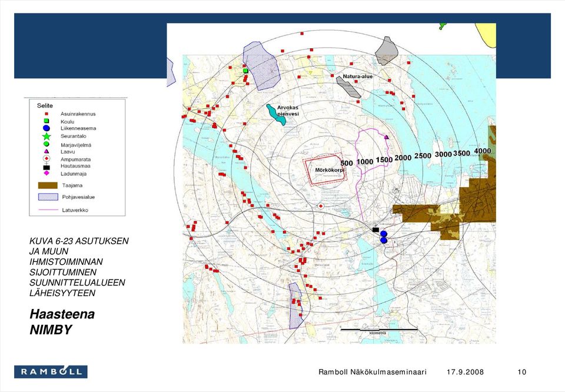Click the 2500 distance ring label
The height and width of the screenshot is (392, 565).
(423, 155)
